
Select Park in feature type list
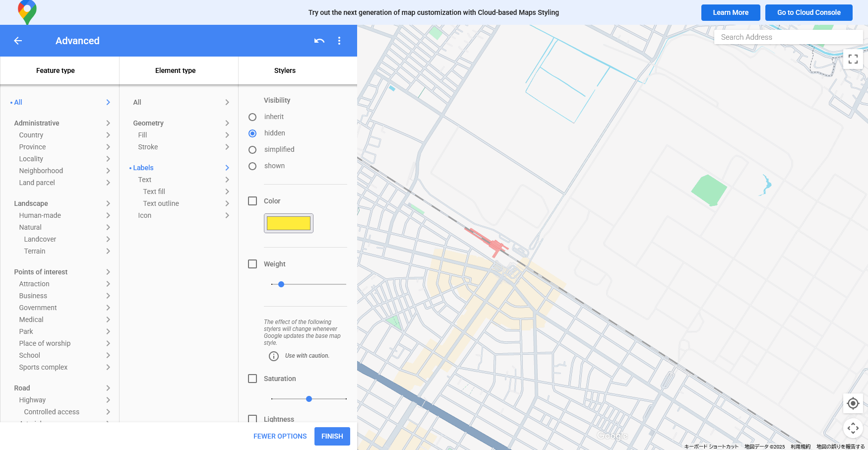click(x=26, y=331)
